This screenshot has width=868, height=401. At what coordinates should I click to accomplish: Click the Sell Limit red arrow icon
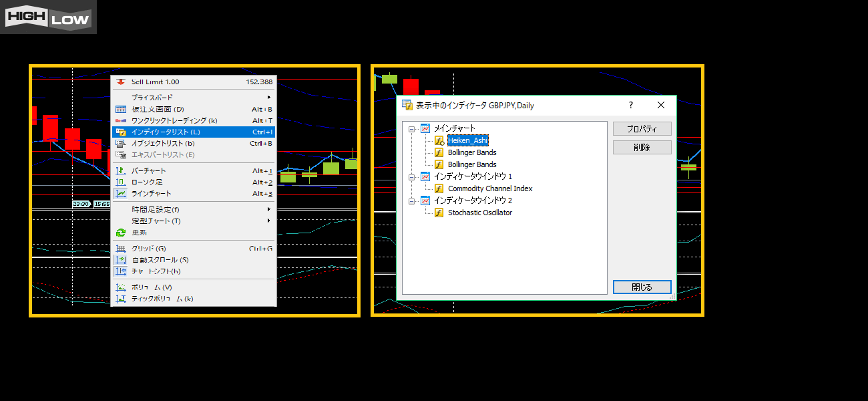[x=121, y=82]
